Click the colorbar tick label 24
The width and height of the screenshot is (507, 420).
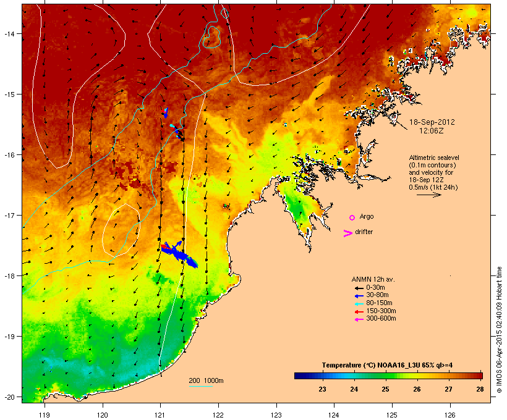pos(354,389)
